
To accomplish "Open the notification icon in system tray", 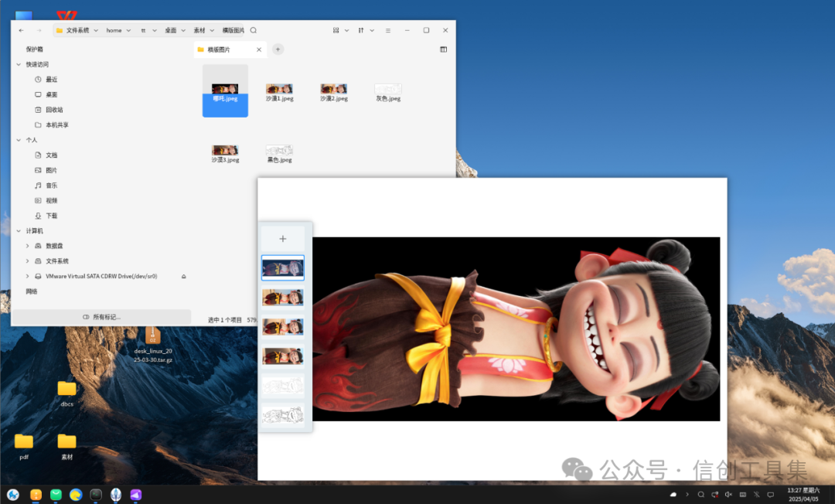I will point(770,495).
